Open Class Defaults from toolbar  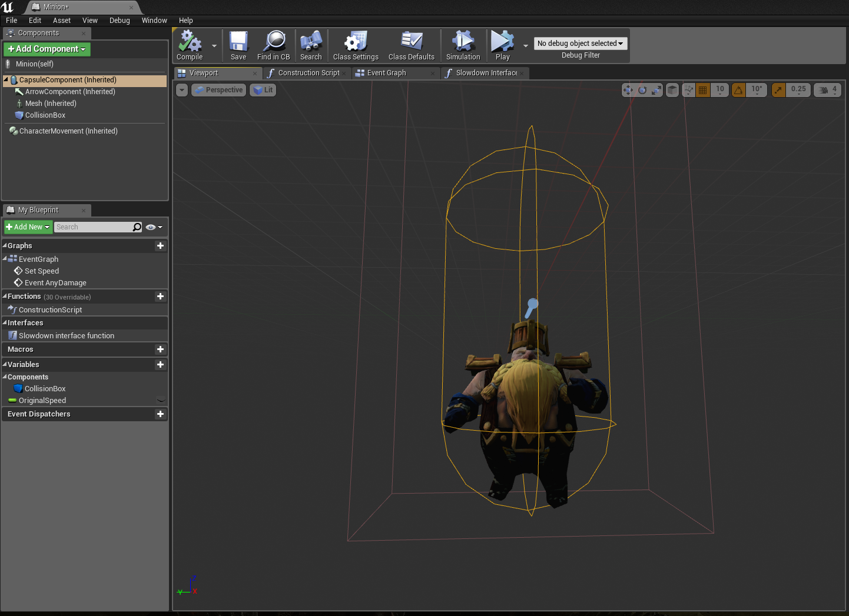click(x=412, y=42)
